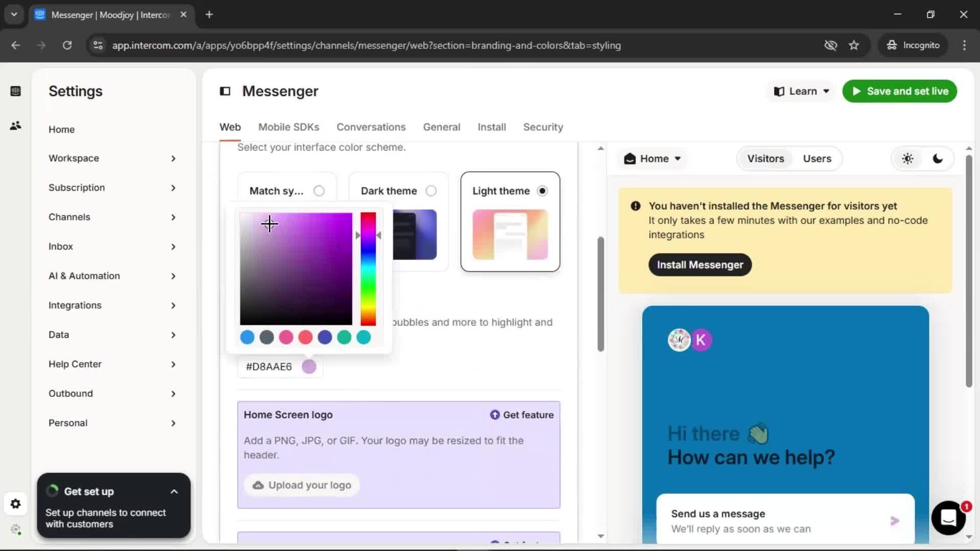The image size is (980, 551).
Task: Click the K avatar in messenger preview
Action: coord(701,340)
